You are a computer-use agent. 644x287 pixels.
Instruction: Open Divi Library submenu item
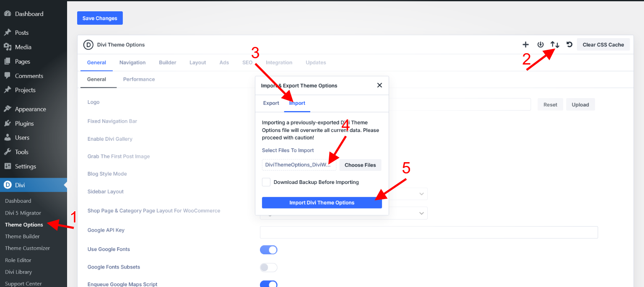click(18, 272)
